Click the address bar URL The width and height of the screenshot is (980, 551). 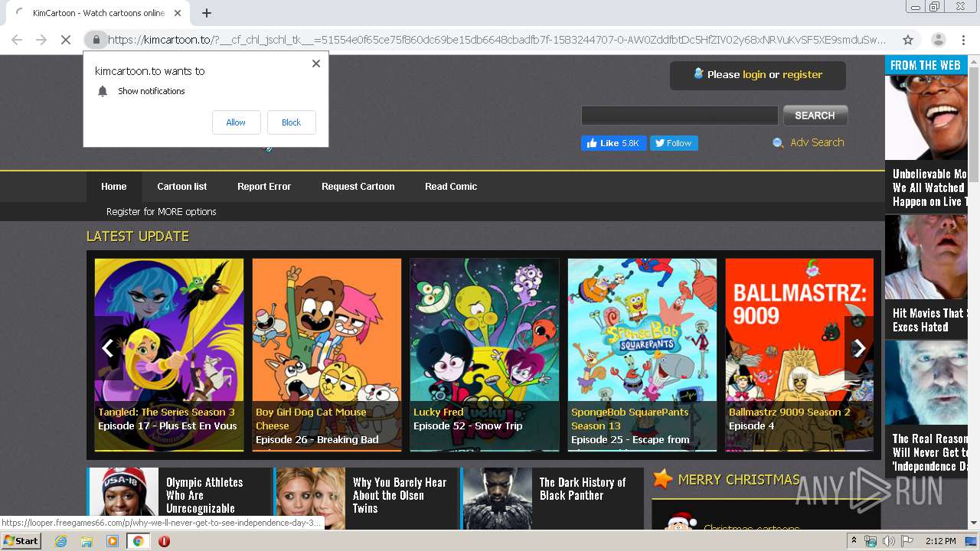point(496,40)
